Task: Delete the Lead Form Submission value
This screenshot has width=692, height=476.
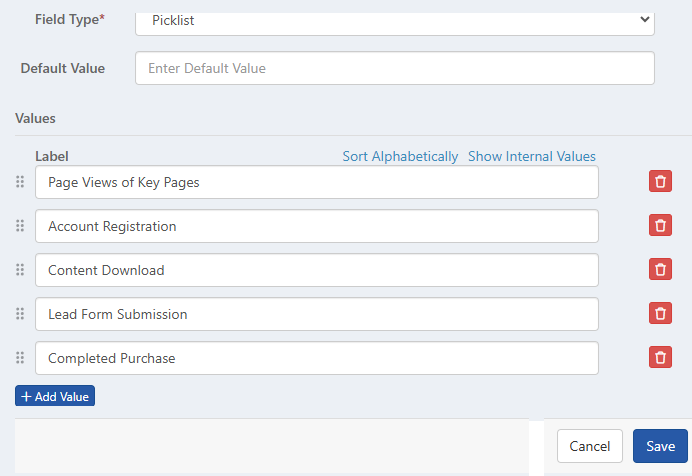Action: [660, 314]
